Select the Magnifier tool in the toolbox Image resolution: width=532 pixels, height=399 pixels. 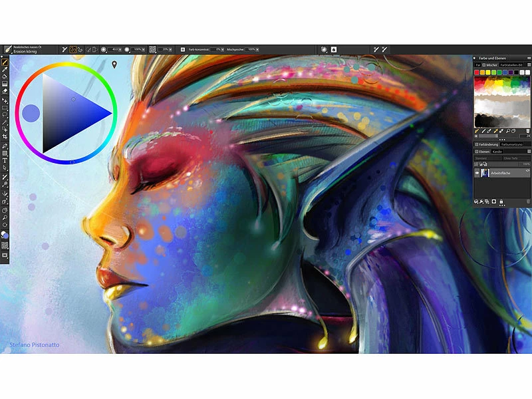click(5, 217)
